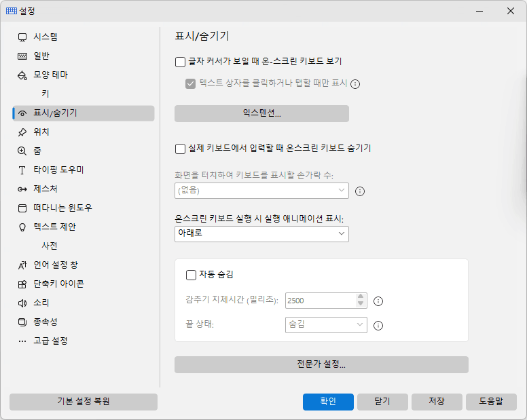Go to the 줌 settings page

pos(84,151)
